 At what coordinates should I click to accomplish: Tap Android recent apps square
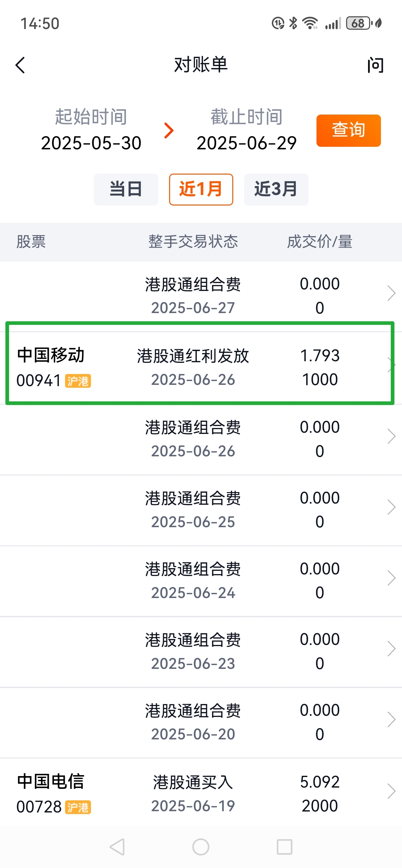[x=284, y=847]
